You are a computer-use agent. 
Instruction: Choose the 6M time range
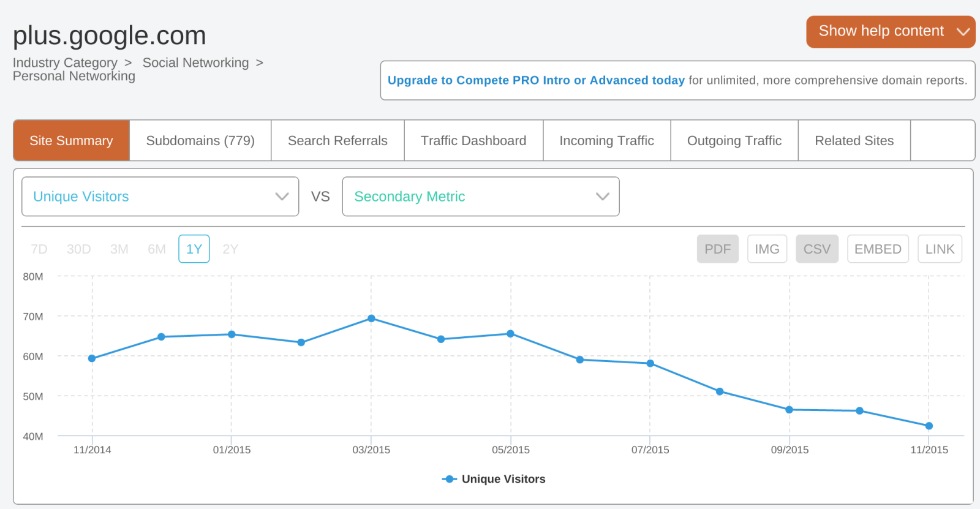157,249
